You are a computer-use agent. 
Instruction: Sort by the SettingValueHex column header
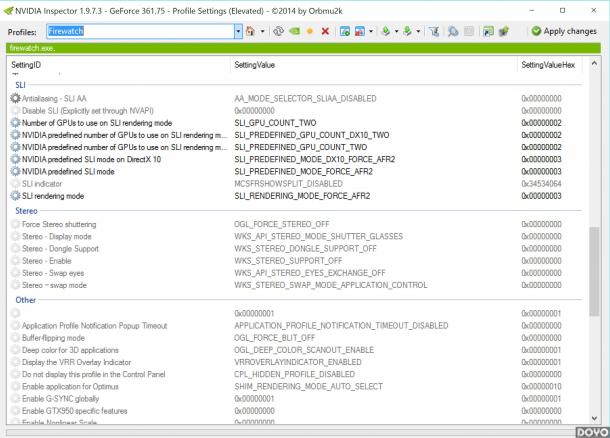point(550,65)
